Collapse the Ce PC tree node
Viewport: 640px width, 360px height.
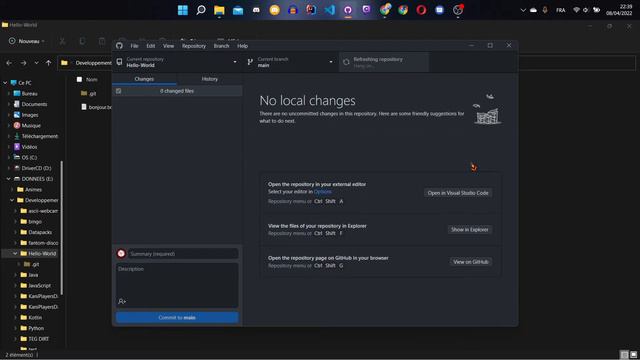click(x=5, y=83)
